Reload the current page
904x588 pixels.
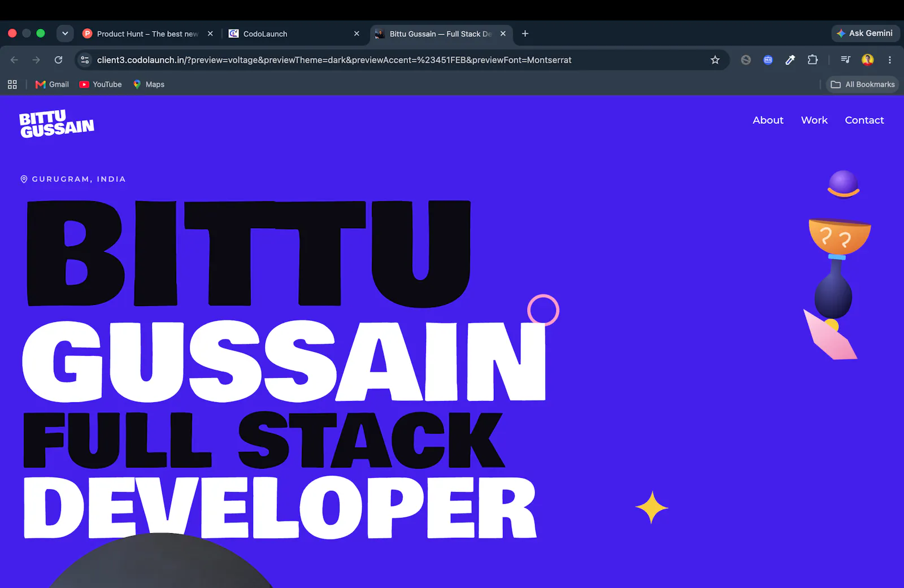pos(58,60)
